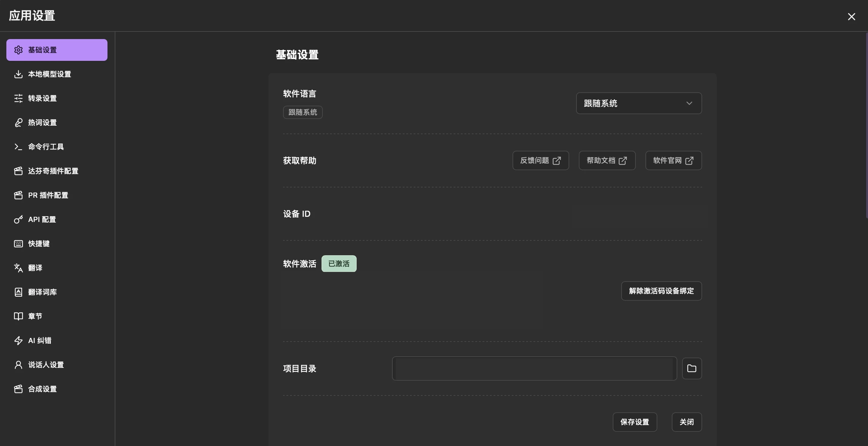Select 命令行工具 menu item
The height and width of the screenshot is (446, 868).
tap(57, 147)
